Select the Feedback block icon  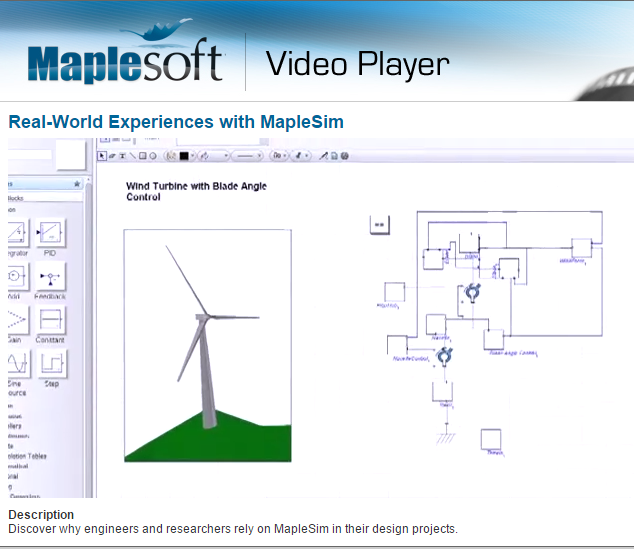[x=50, y=277]
